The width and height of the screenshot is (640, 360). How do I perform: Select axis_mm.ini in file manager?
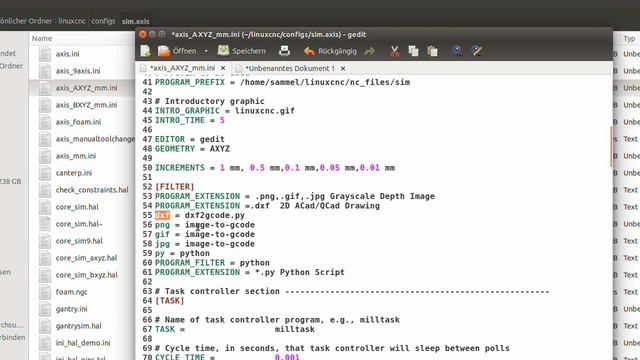(x=76, y=156)
